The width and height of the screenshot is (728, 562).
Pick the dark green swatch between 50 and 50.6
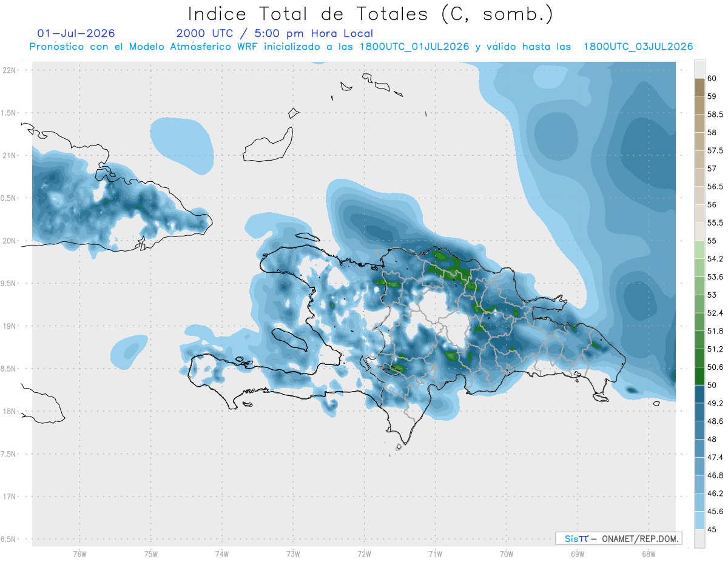click(699, 376)
